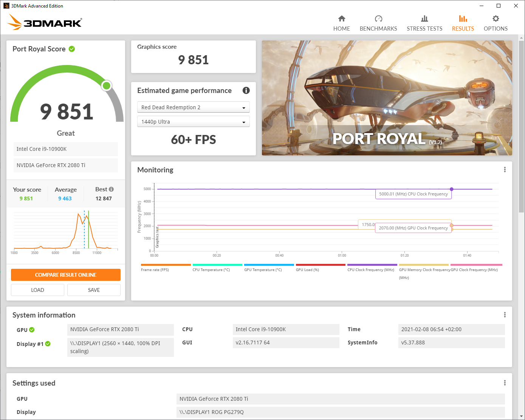Image resolution: width=525 pixels, height=420 pixels.
Task: Click the Port Royal benchmark banner image
Action: [387, 98]
